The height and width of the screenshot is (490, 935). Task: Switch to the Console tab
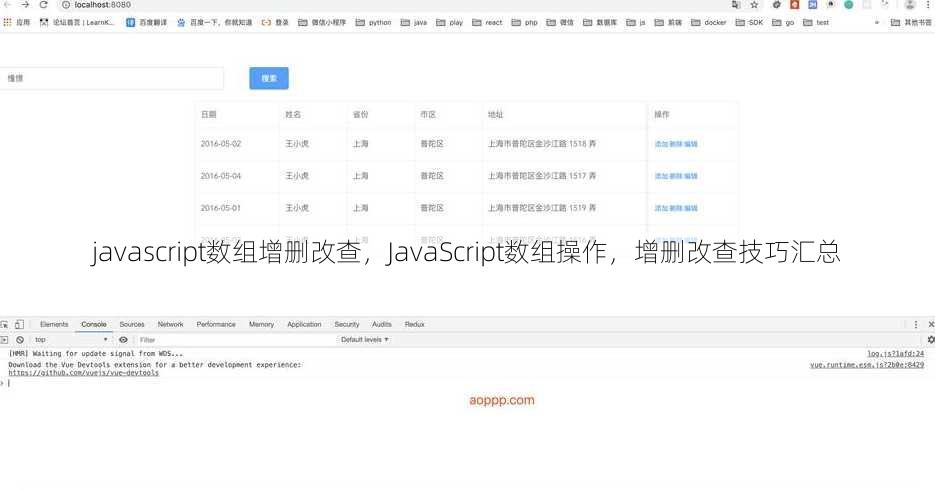click(94, 324)
